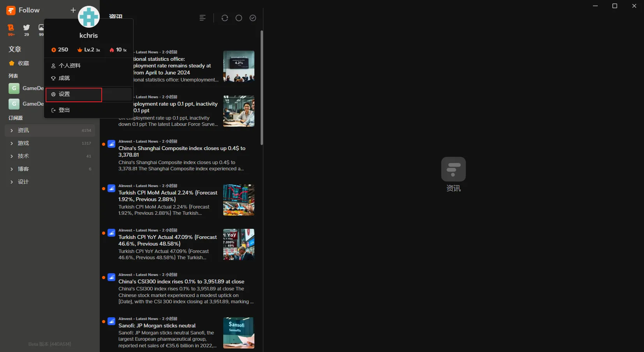The height and width of the screenshot is (352, 644).
Task: Open the Shanghai Composite index article
Action: 182,152
